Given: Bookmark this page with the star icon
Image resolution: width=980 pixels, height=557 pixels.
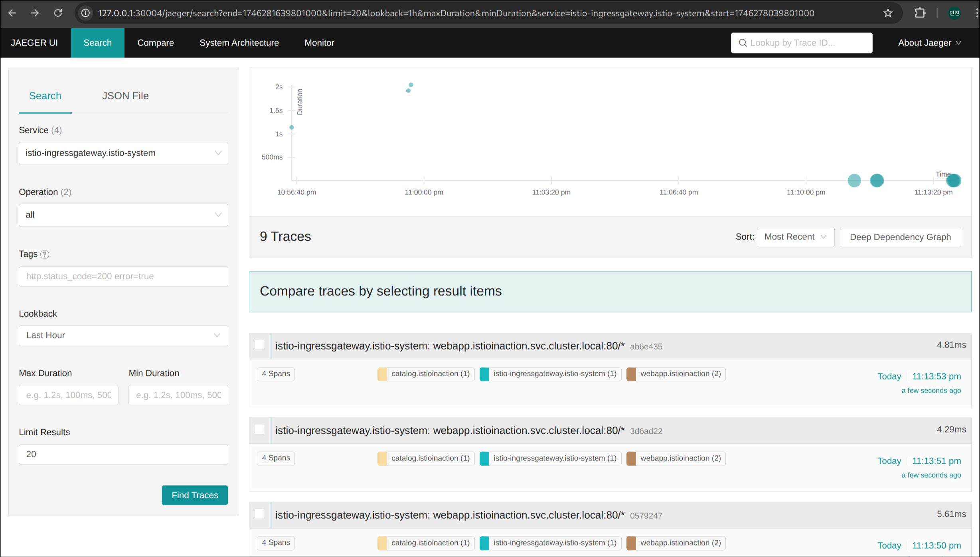Looking at the screenshot, I should coord(887,13).
